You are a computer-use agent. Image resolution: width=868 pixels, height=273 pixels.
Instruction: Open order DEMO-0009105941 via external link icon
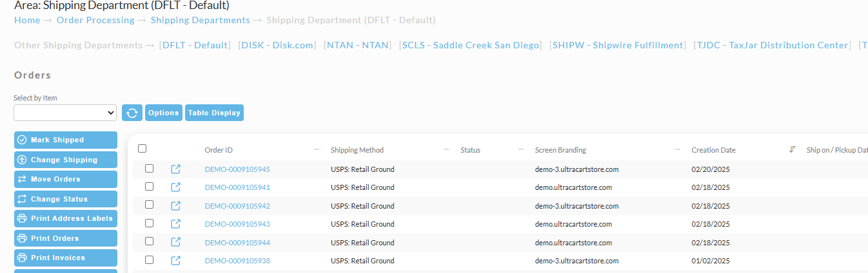point(176,187)
